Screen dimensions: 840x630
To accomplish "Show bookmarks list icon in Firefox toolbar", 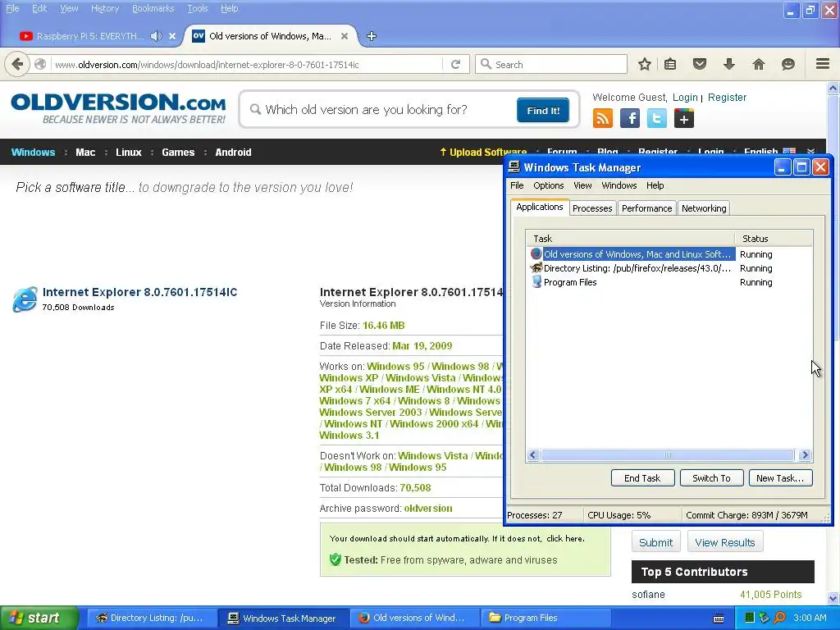I will pos(670,64).
